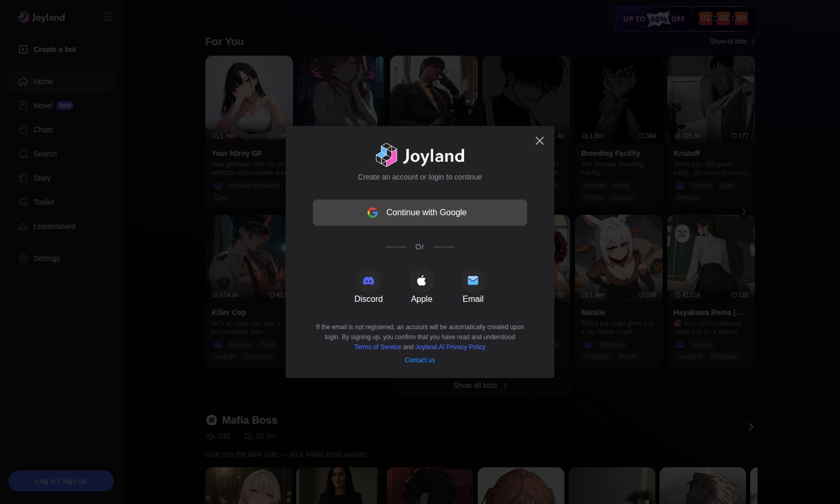Click the Contact us link

(420, 360)
